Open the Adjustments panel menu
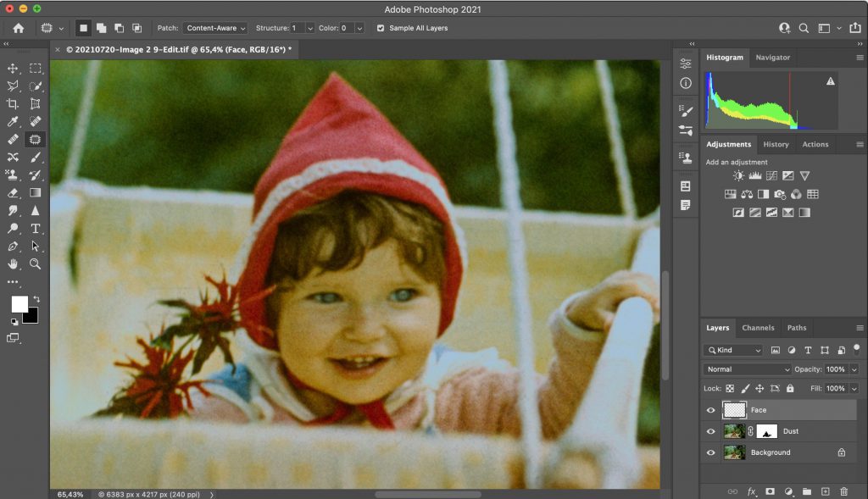 (860, 144)
